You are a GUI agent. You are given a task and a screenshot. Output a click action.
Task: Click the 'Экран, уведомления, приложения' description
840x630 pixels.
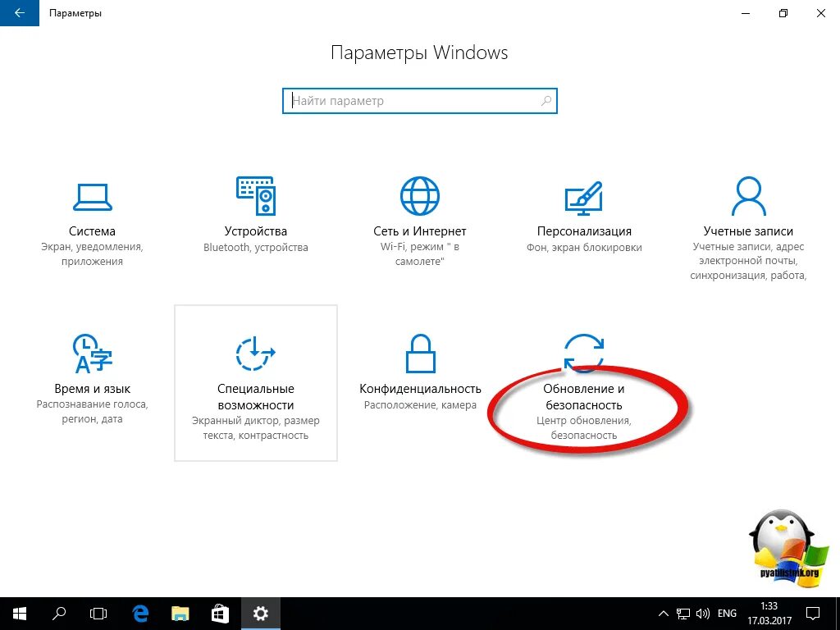[x=92, y=254]
